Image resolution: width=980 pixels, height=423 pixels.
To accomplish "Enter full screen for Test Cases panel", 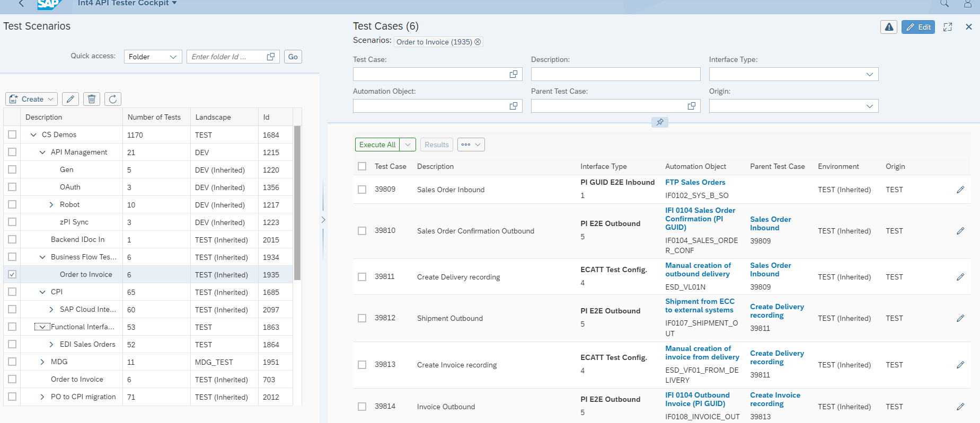I will [x=948, y=27].
